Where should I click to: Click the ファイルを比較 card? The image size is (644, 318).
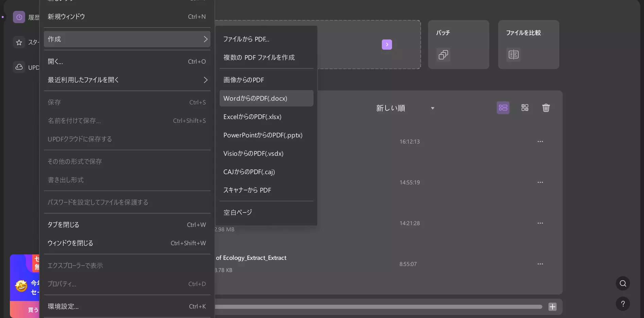(x=529, y=45)
